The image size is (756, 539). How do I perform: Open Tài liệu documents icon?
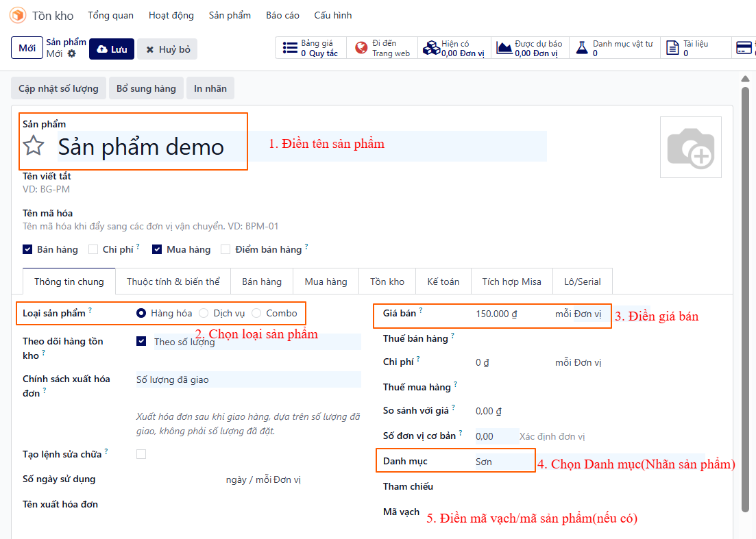(673, 48)
